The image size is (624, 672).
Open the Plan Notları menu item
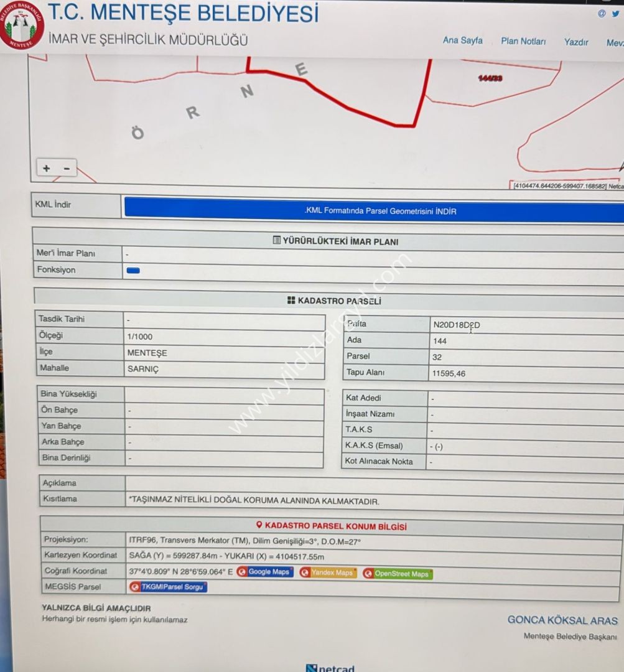[523, 42]
